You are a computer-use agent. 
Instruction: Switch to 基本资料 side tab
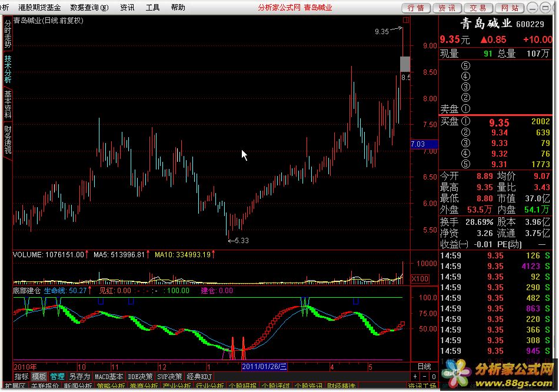pos(8,104)
